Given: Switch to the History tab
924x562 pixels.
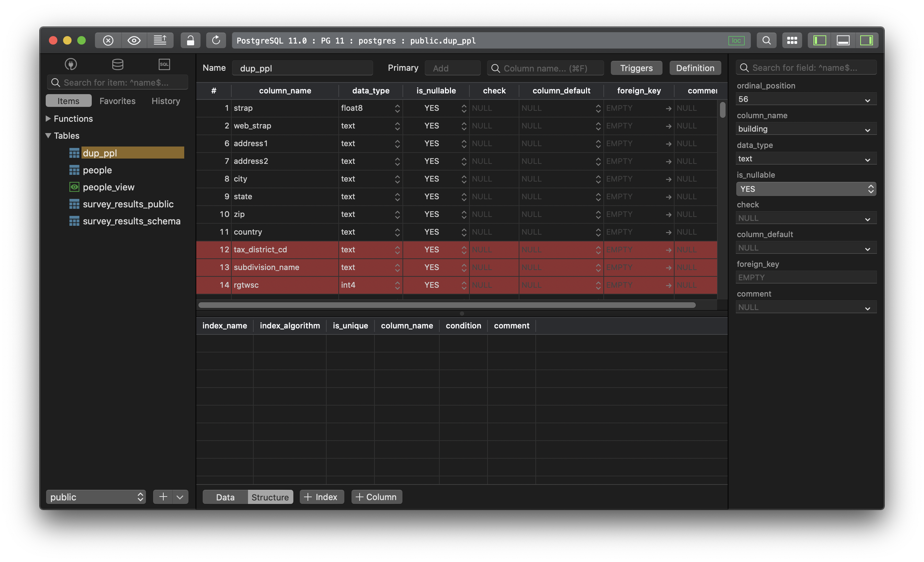Looking at the screenshot, I should (x=165, y=101).
